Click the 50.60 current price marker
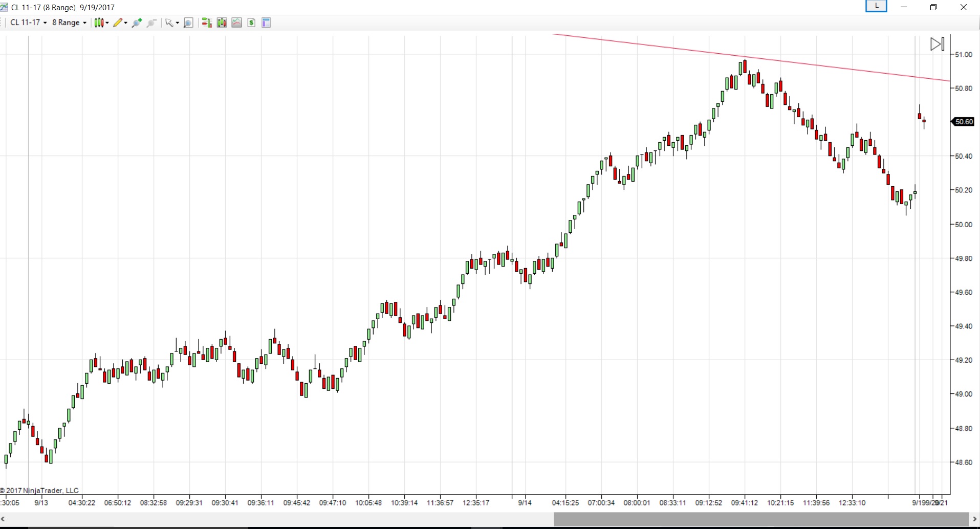 964,122
